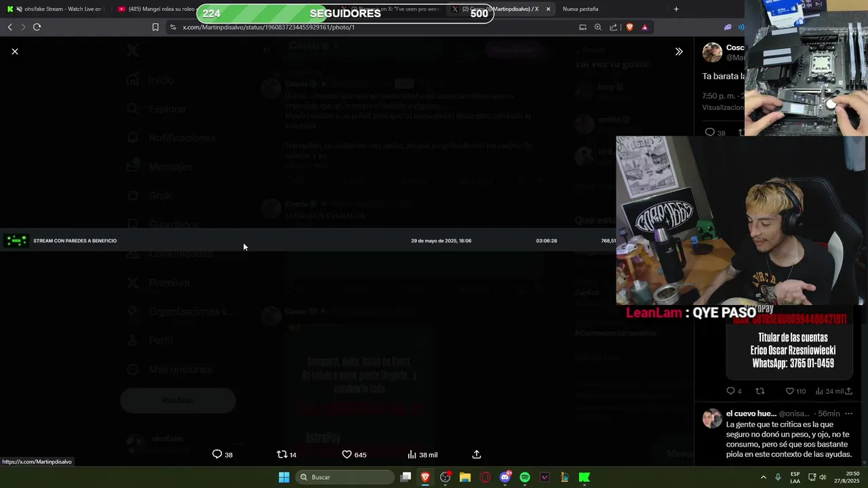
Task: Share the photo tweet via share icon
Action: [477, 455]
